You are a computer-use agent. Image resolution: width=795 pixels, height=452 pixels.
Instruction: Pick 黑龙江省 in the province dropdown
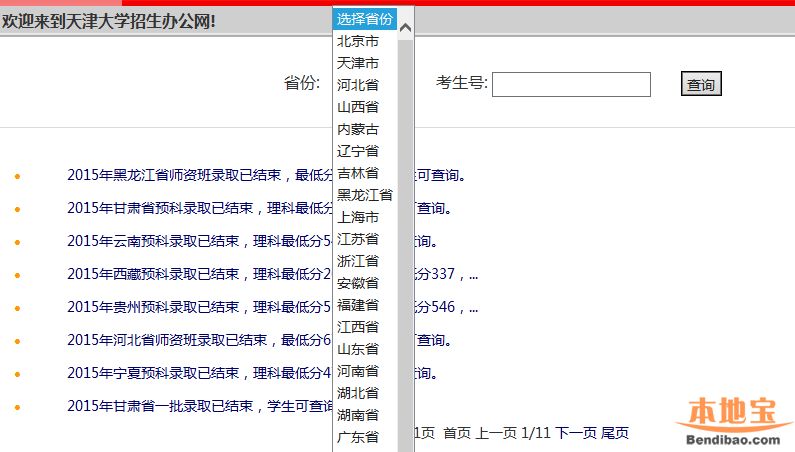click(365, 195)
